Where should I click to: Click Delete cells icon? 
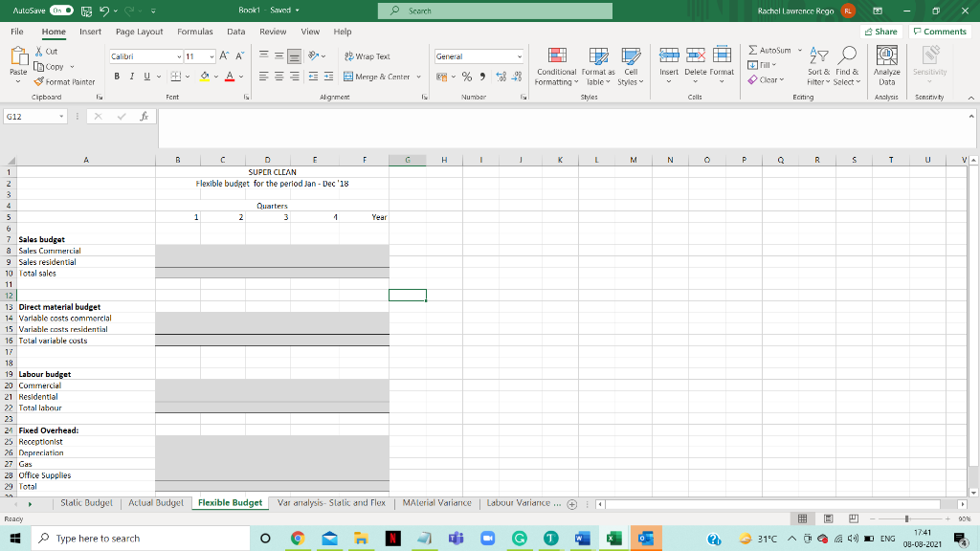coord(695,55)
